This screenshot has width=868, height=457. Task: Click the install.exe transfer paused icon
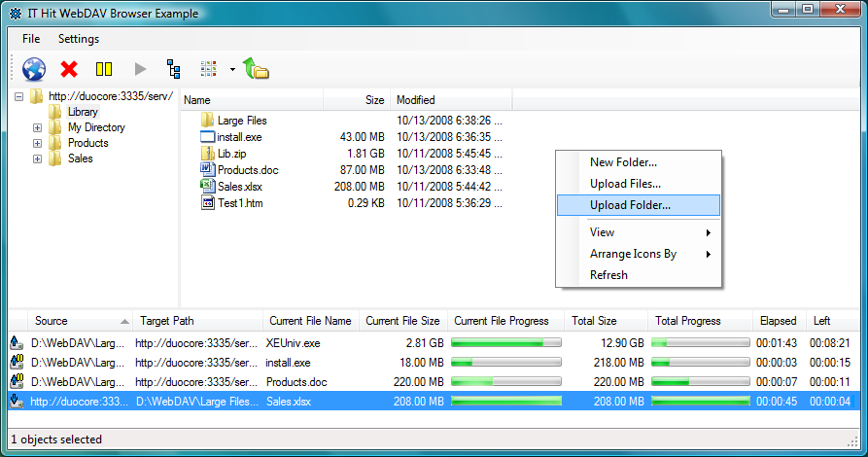pos(17,363)
